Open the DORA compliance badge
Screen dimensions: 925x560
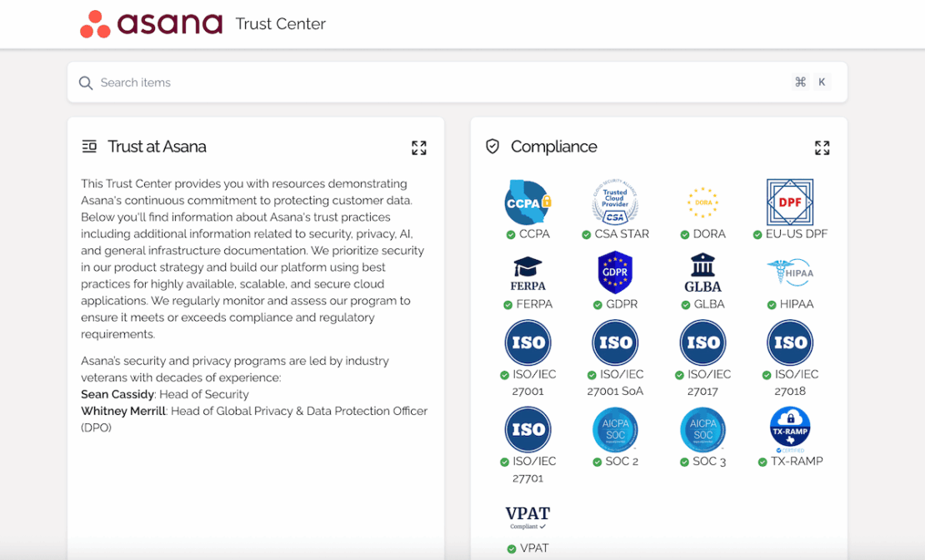[702, 202]
